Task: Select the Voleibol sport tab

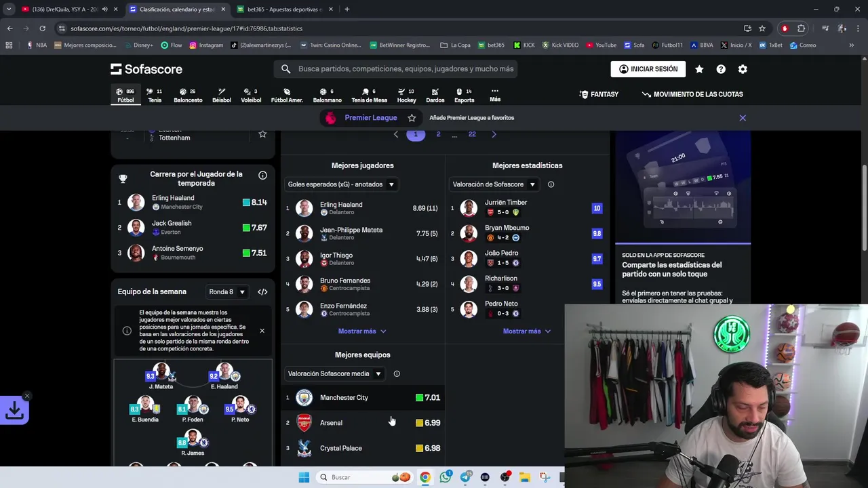Action: [x=251, y=96]
